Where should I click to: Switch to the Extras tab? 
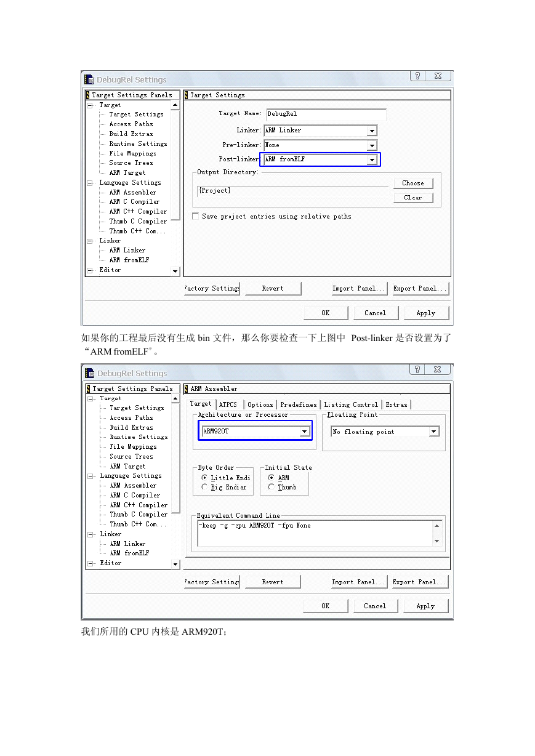396,404
